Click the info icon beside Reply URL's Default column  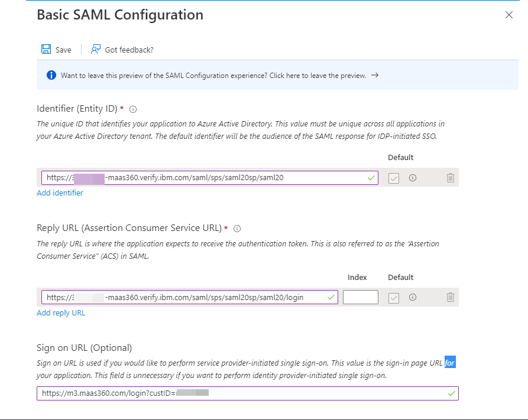pyautogui.click(x=412, y=297)
